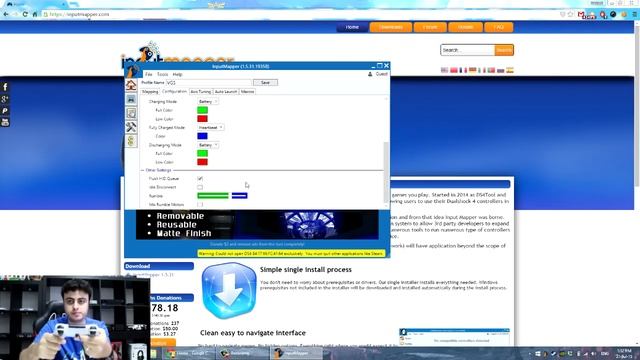Click the green Rumble bar
The width and height of the screenshot is (640, 360).
point(213,196)
